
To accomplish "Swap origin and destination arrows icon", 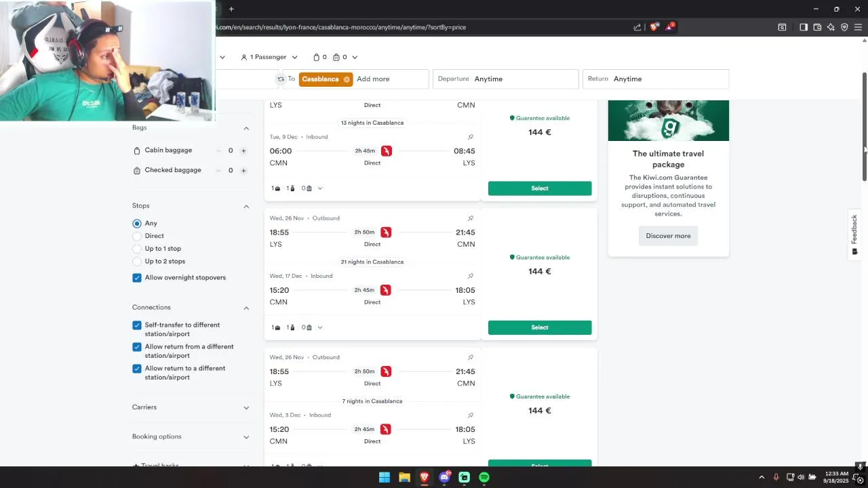I will coord(281,79).
